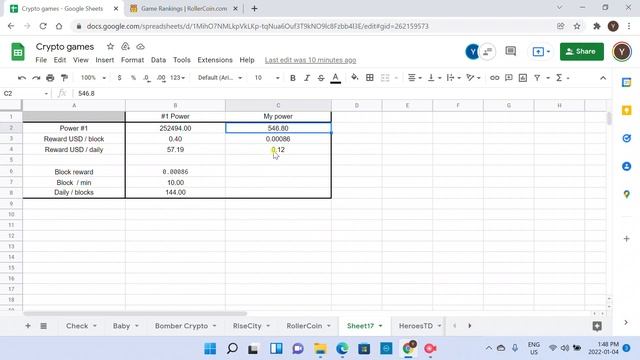Open the Google Sheets home icon
This screenshot has height=360, width=640.
pos(18,52)
